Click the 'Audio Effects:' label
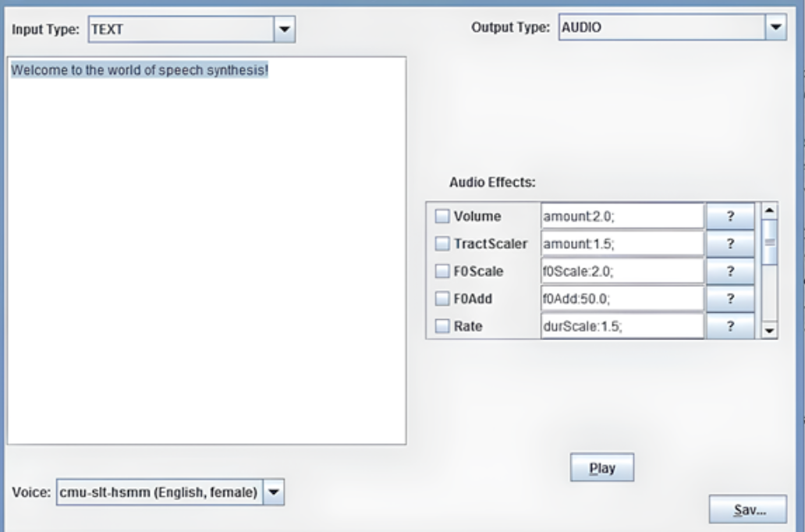 click(492, 183)
